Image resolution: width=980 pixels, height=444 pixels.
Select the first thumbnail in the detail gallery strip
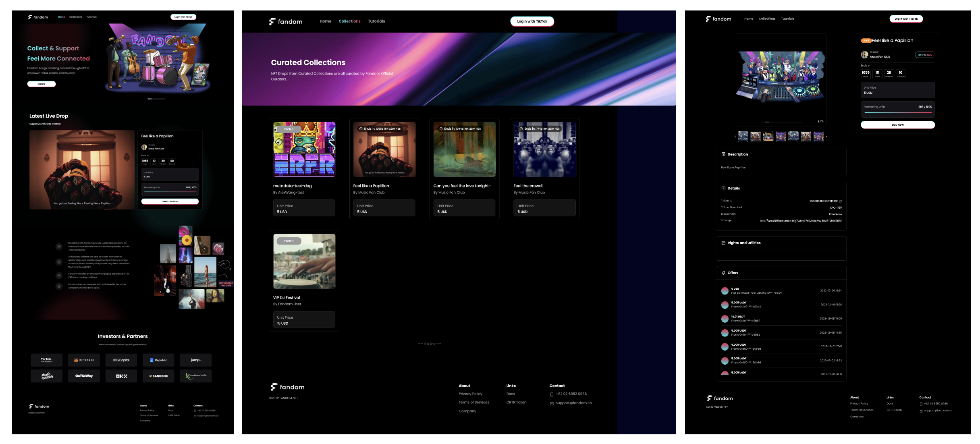tap(743, 137)
